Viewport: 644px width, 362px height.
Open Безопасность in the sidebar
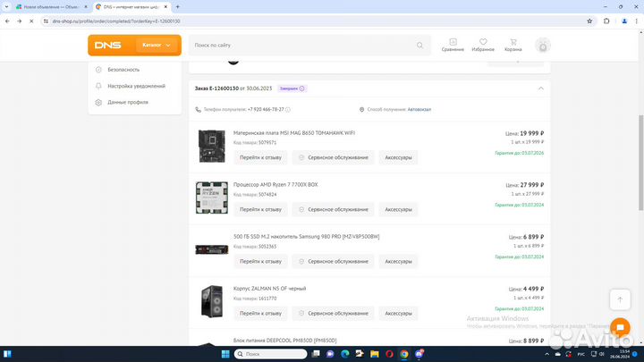coord(123,70)
